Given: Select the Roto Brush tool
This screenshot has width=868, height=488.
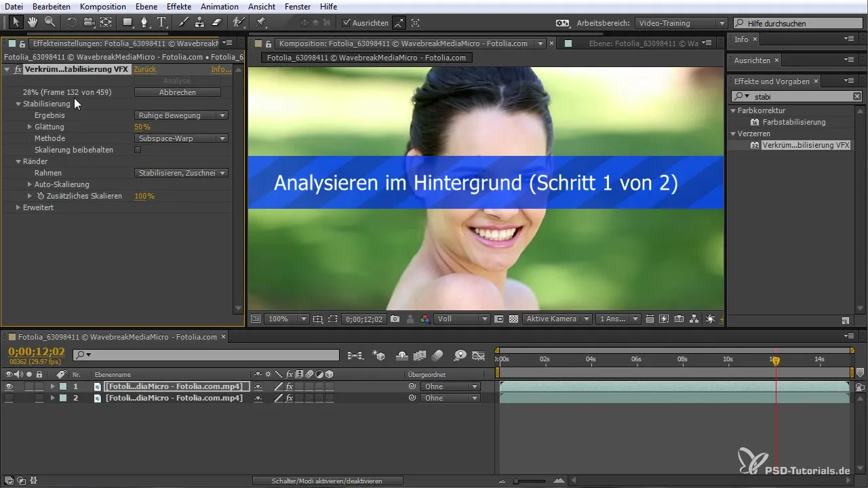Looking at the screenshot, I should click(x=238, y=22).
